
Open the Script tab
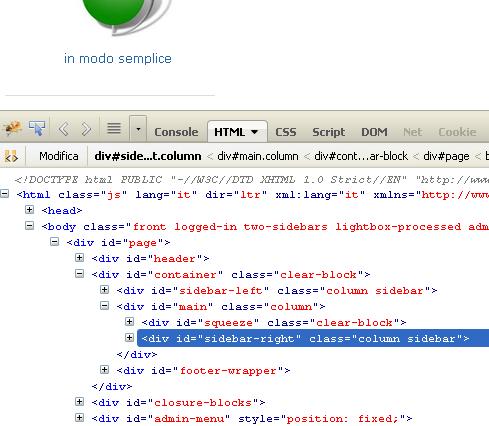point(328,132)
